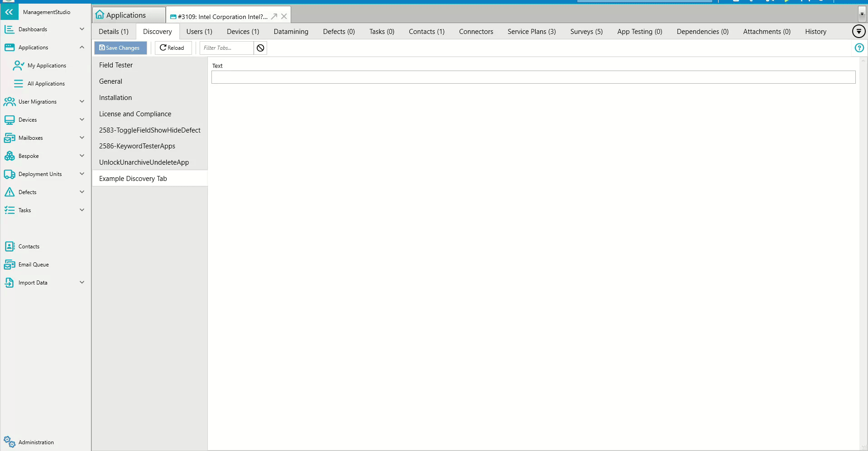This screenshot has height=451, width=868.
Task: Collapse the Applications menu chevron
Action: point(82,47)
